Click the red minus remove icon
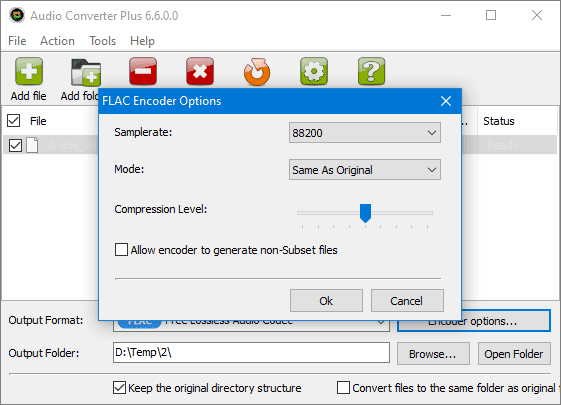 (143, 71)
